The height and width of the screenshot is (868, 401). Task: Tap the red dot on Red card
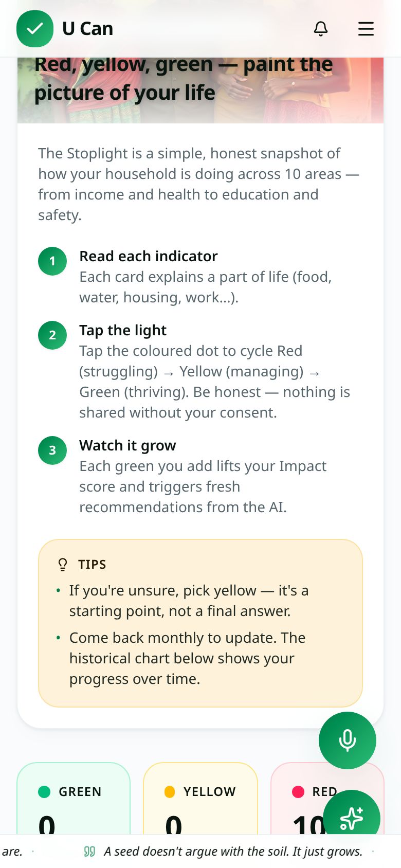[x=298, y=792]
